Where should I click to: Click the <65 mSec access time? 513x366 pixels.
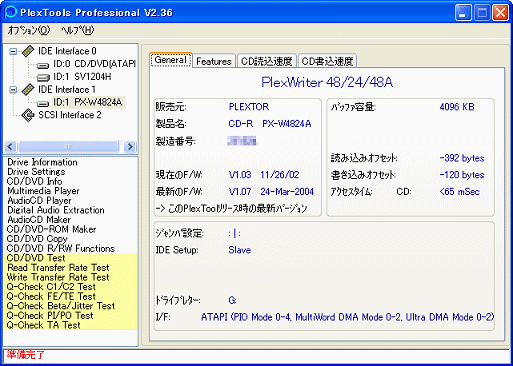459,192
